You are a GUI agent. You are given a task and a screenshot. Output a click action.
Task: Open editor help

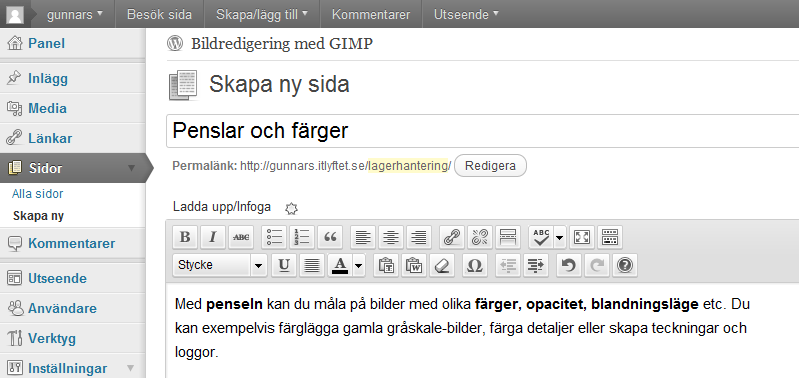pos(625,265)
